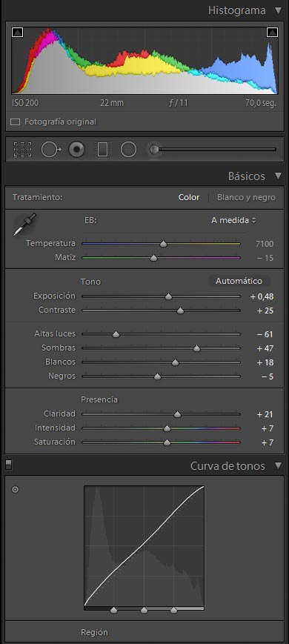The width and height of the screenshot is (289, 644).
Task: Click the shadows split handle below curve
Action: tap(113, 611)
